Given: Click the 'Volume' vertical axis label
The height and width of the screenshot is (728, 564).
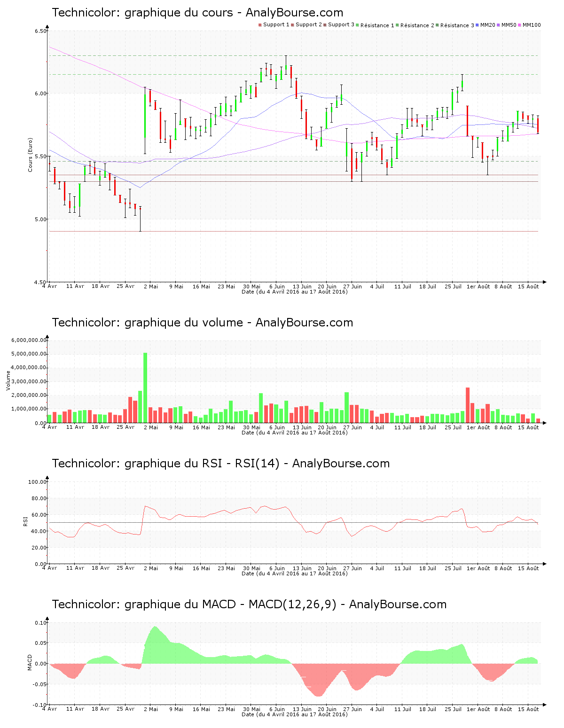Looking at the screenshot, I should [x=8, y=380].
